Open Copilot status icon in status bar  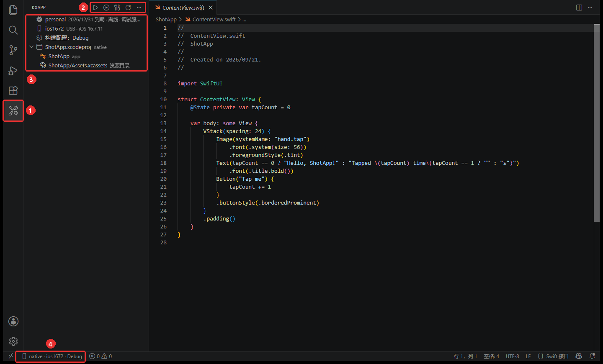click(579, 356)
